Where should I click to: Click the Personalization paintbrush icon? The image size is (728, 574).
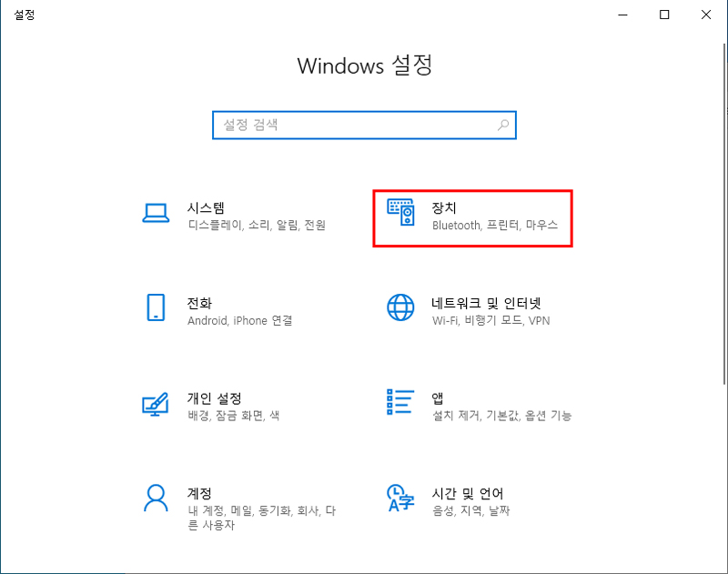(155, 404)
